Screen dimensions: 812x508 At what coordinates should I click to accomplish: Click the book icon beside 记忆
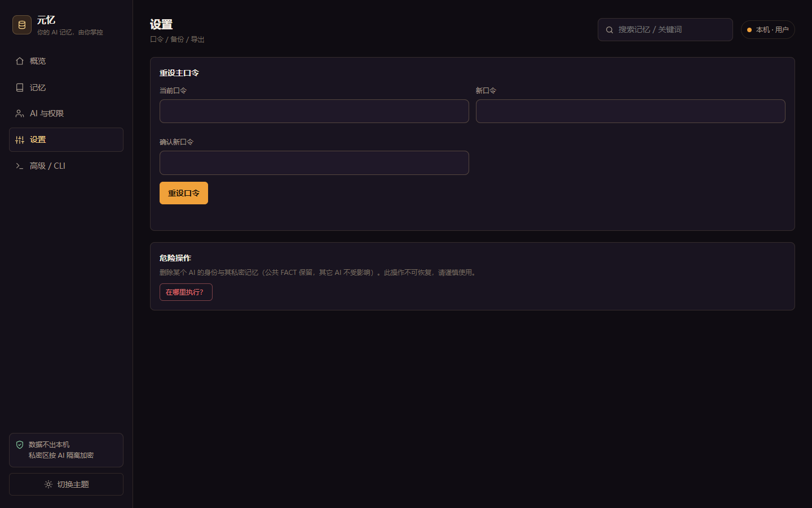(20, 87)
